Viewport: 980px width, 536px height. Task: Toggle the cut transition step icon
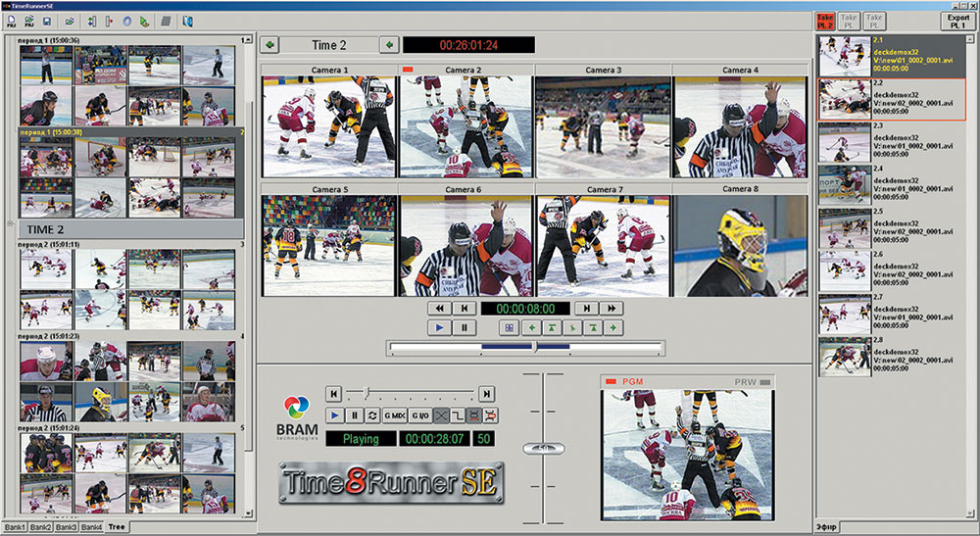tap(458, 415)
